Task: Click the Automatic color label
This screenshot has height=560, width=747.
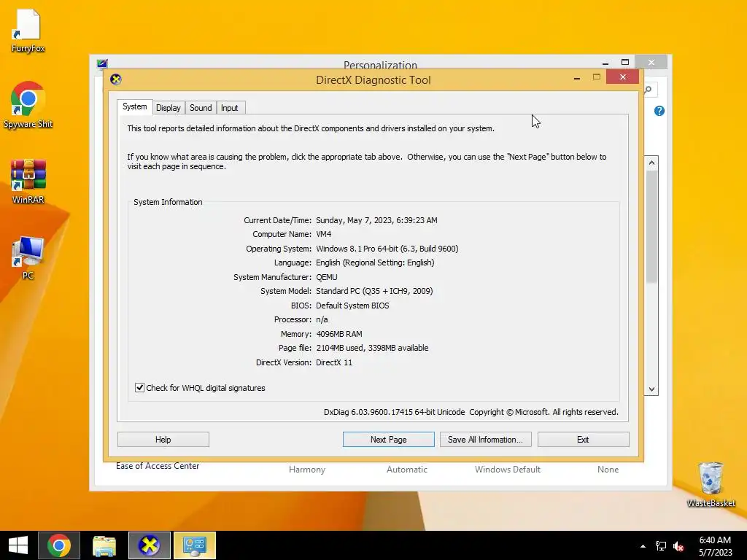Action: tap(407, 470)
